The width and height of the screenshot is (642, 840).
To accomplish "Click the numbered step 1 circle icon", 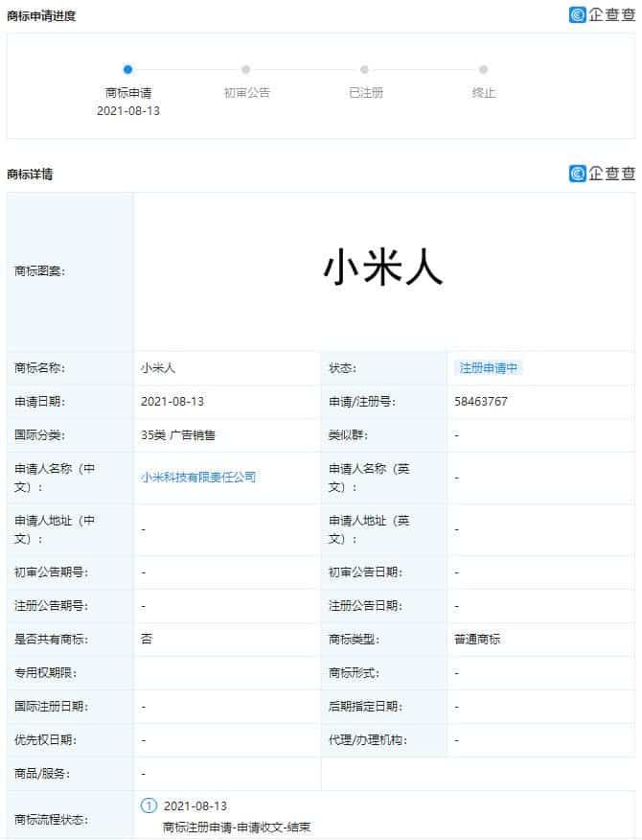I will [x=149, y=805].
